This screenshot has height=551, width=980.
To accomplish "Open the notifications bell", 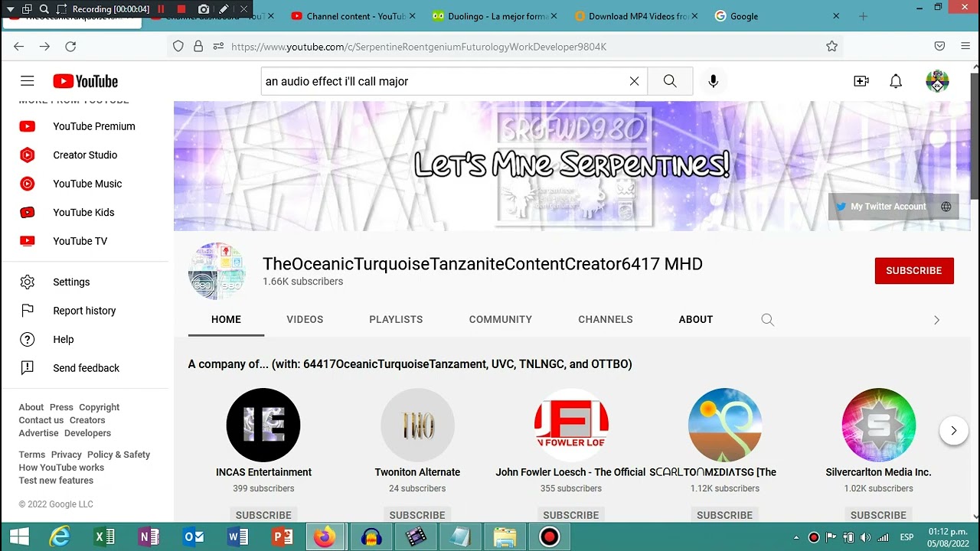I will [x=896, y=81].
